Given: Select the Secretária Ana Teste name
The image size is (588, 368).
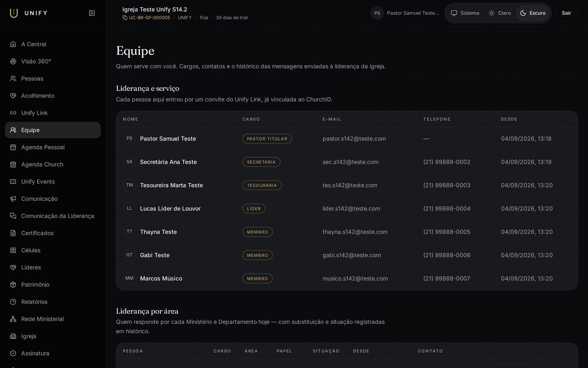Looking at the screenshot, I should [x=168, y=162].
